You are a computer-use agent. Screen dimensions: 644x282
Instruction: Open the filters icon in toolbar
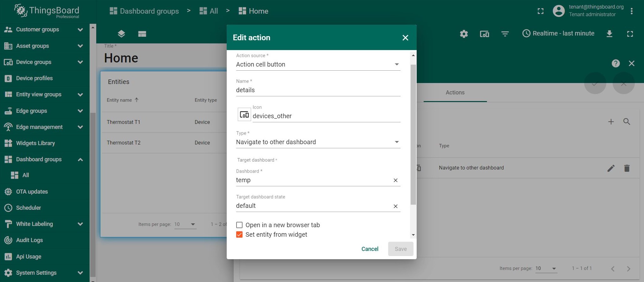coord(505,34)
